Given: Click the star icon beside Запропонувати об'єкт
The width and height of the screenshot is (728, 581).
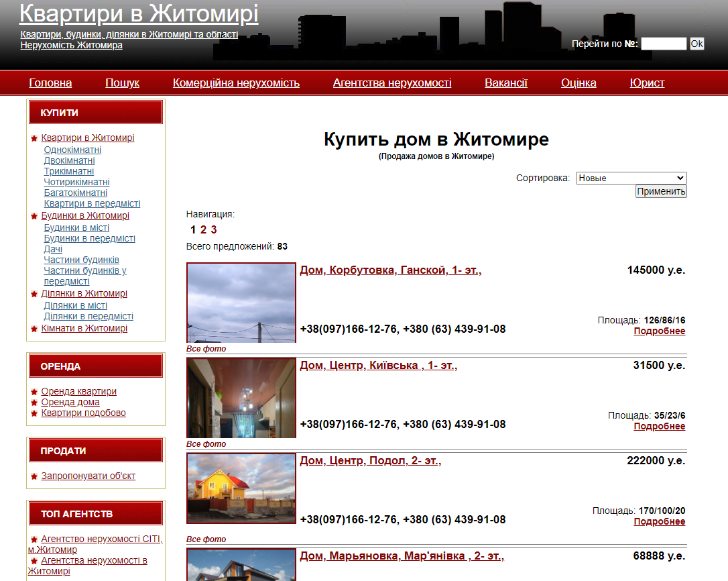Looking at the screenshot, I should (34, 477).
